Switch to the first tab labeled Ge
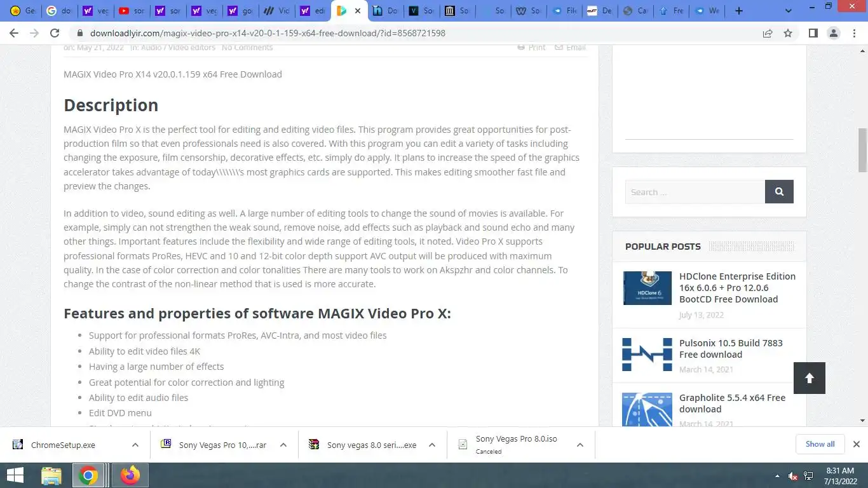Image resolution: width=868 pixels, height=488 pixels. click(24, 11)
